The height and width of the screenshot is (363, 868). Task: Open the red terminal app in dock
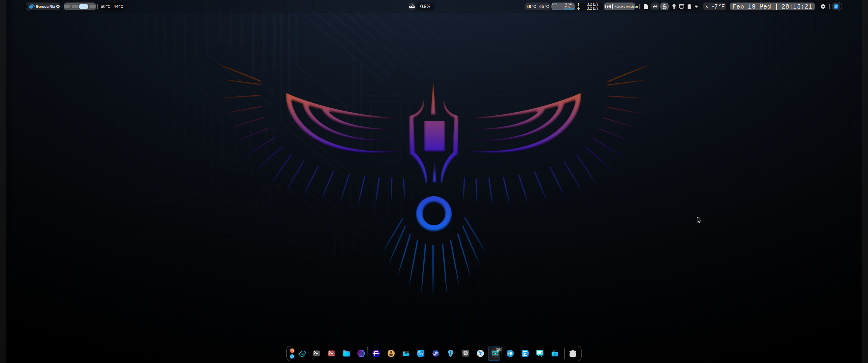(x=332, y=354)
